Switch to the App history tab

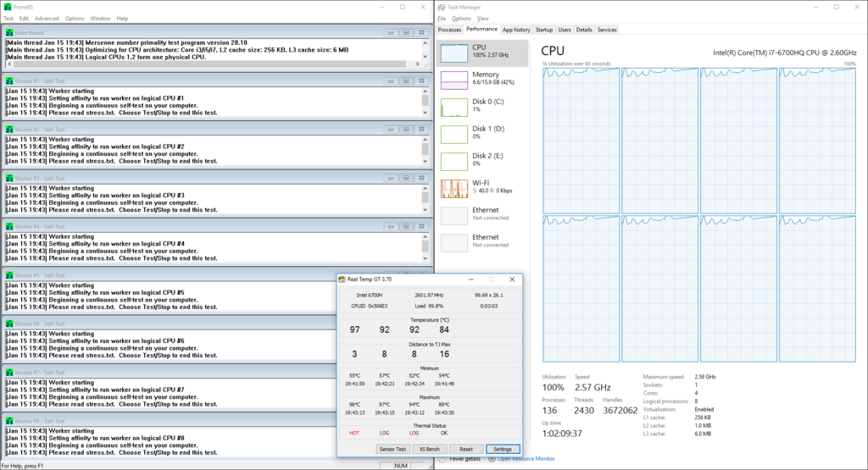tap(516, 30)
